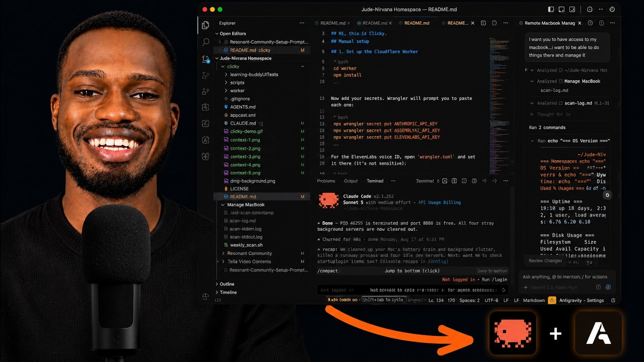The height and width of the screenshot is (362, 644).
Task: Click the Claude Code mascot in the terminal
Action: click(329, 201)
